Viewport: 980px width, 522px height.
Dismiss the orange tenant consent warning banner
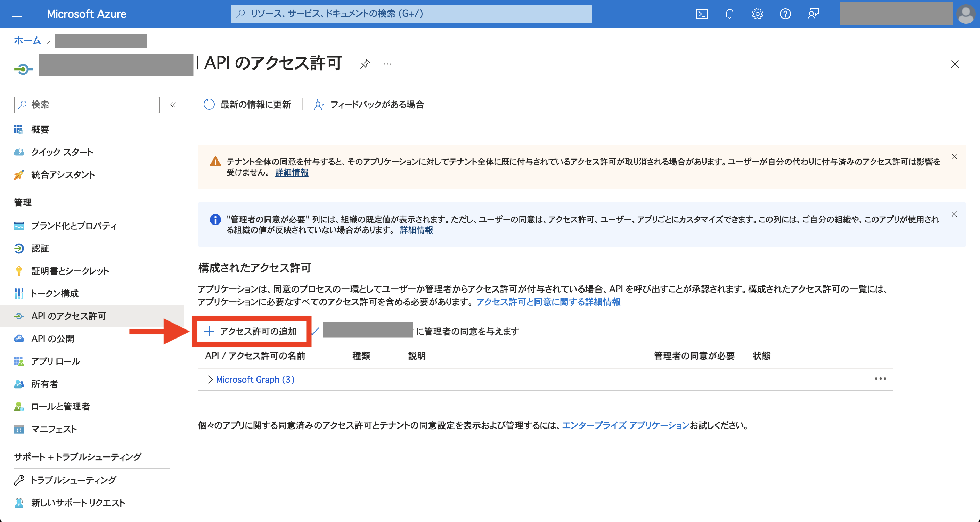954,156
